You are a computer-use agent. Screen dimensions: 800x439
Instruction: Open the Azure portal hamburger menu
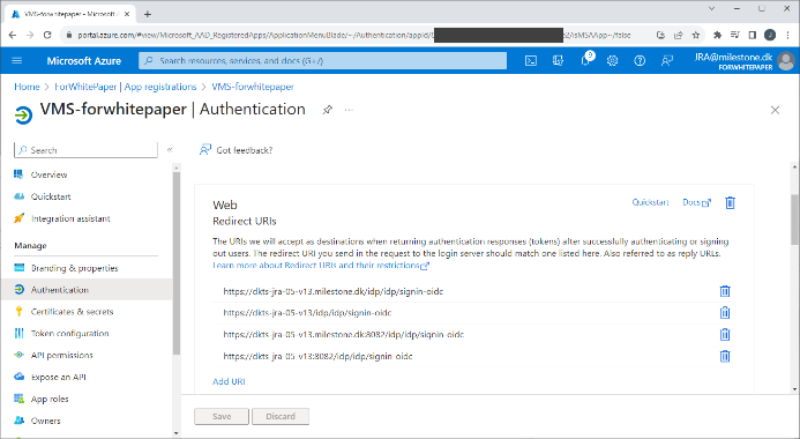pos(17,61)
